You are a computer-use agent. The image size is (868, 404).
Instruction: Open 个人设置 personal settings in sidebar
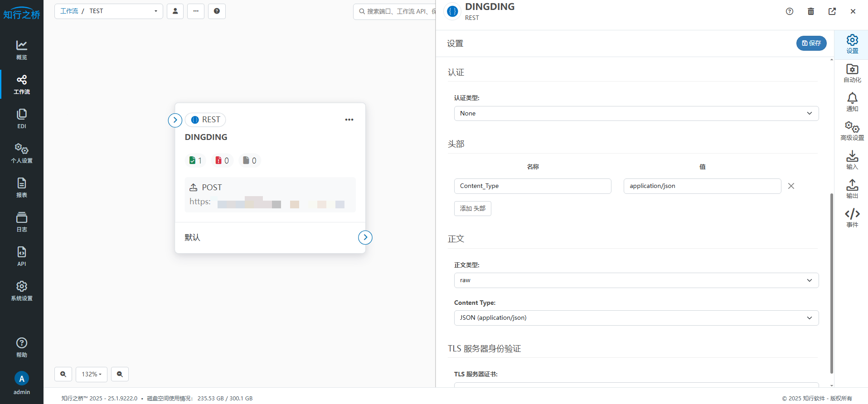point(22,153)
